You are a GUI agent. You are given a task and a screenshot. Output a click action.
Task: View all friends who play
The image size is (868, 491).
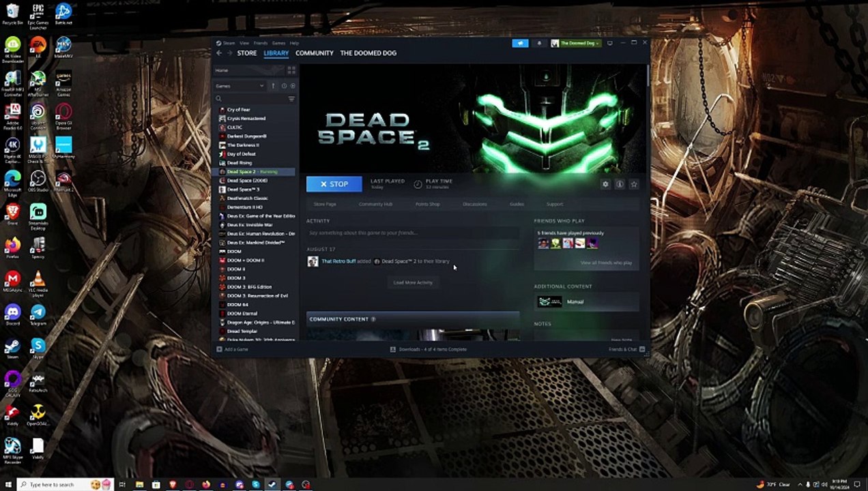pos(606,263)
